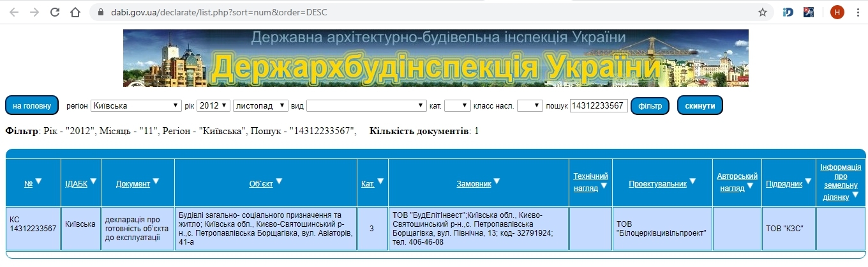The width and height of the screenshot is (868, 267).
Task: Select the ТОВ "КЗС" contractor cell
Action: coord(788,228)
